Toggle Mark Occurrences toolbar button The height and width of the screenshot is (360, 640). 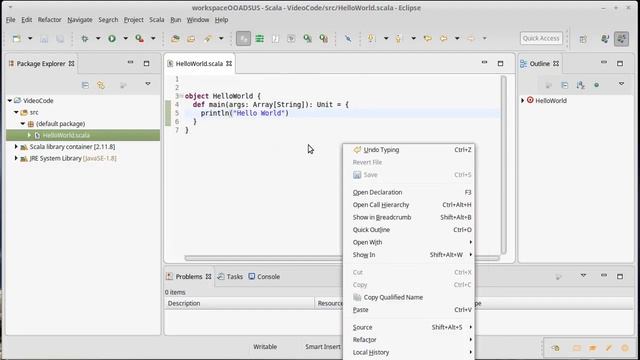tap(243, 39)
